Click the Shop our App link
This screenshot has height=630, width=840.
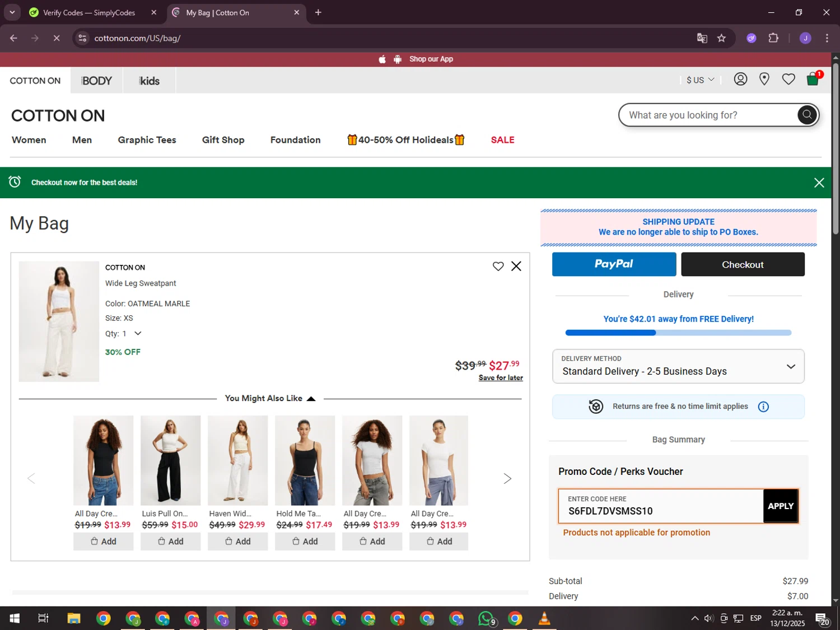point(431,59)
